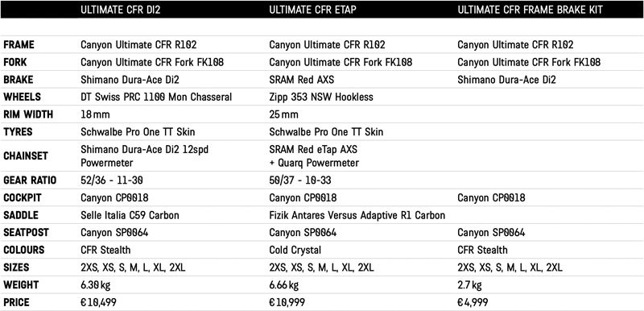Click the €4,999 price

pos(473,303)
